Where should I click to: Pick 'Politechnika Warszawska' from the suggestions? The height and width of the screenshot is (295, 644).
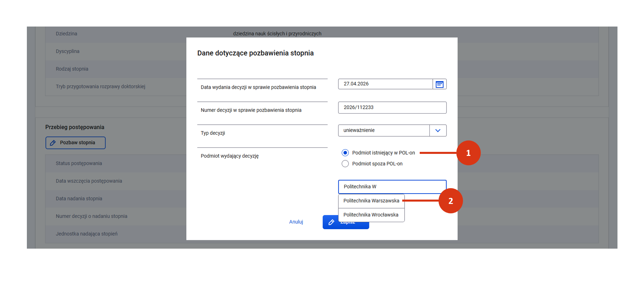[371, 201]
